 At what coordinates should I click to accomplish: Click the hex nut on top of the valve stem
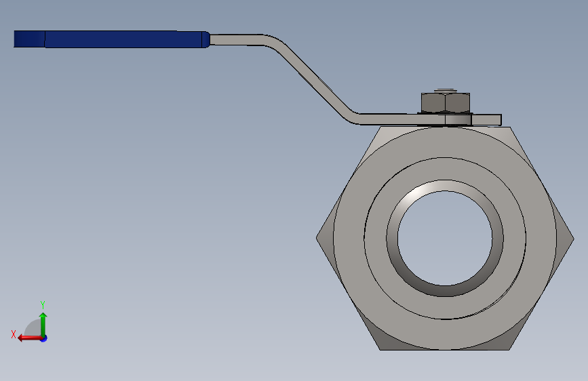(x=446, y=103)
